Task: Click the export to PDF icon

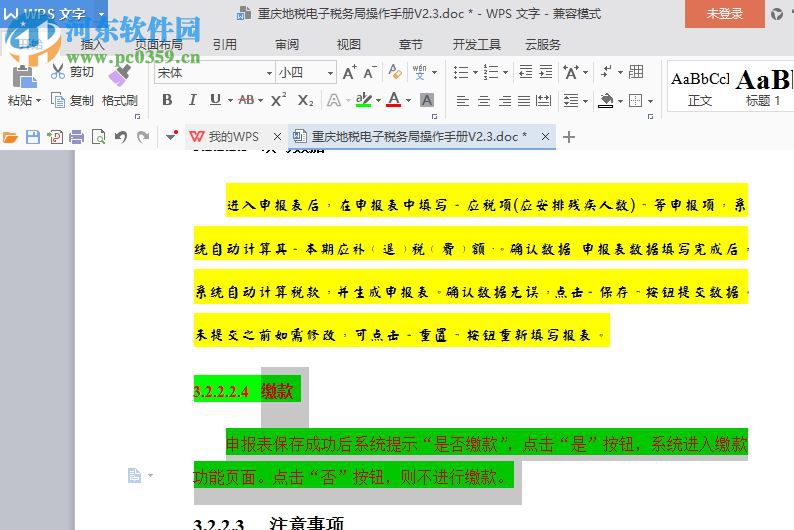Action: 55,137
